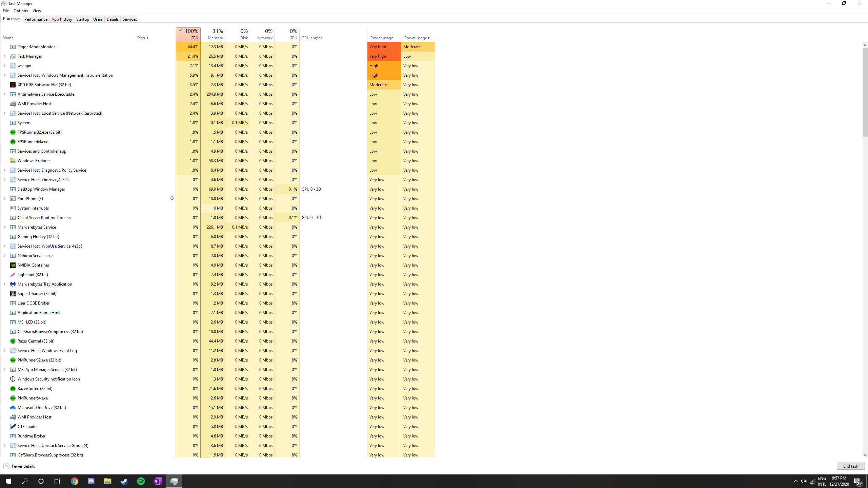Image resolution: width=868 pixels, height=488 pixels.
Task: Open Task View on the taskbar
Action: pyautogui.click(x=57, y=481)
